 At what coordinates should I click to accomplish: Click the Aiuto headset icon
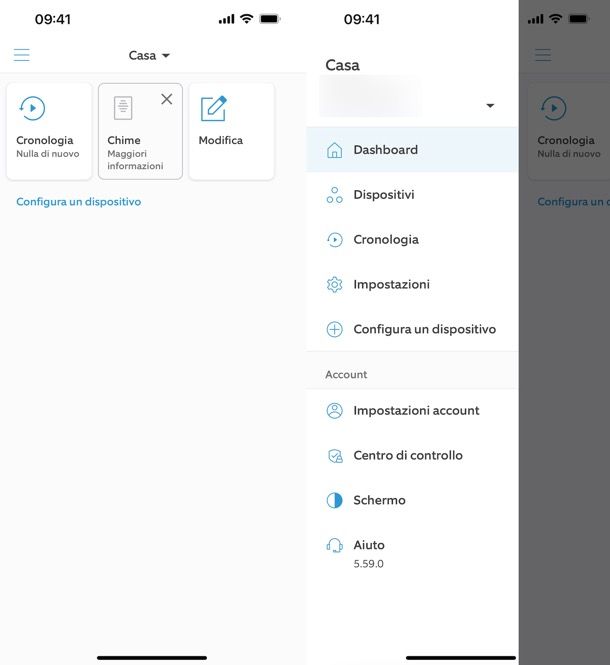point(334,545)
